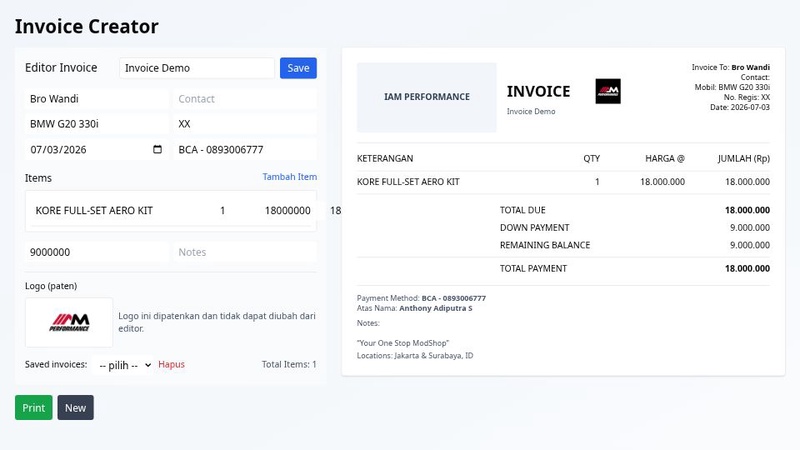This screenshot has width=800, height=450.
Task: Click the fixed logo thumbnail in editor
Action: (x=69, y=322)
